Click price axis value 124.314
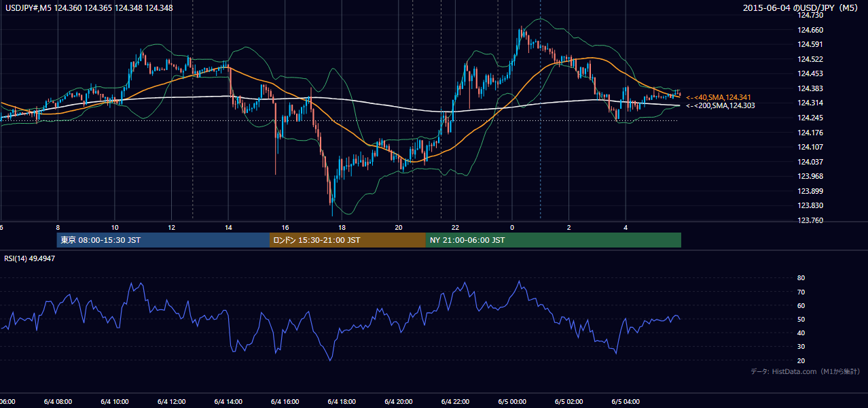Screen dimensions: 868x408 (811, 103)
